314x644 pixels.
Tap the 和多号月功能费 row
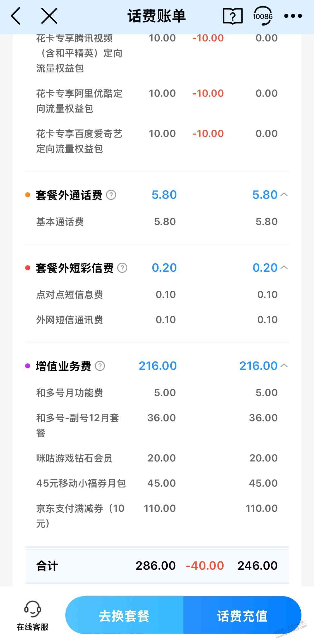157,393
